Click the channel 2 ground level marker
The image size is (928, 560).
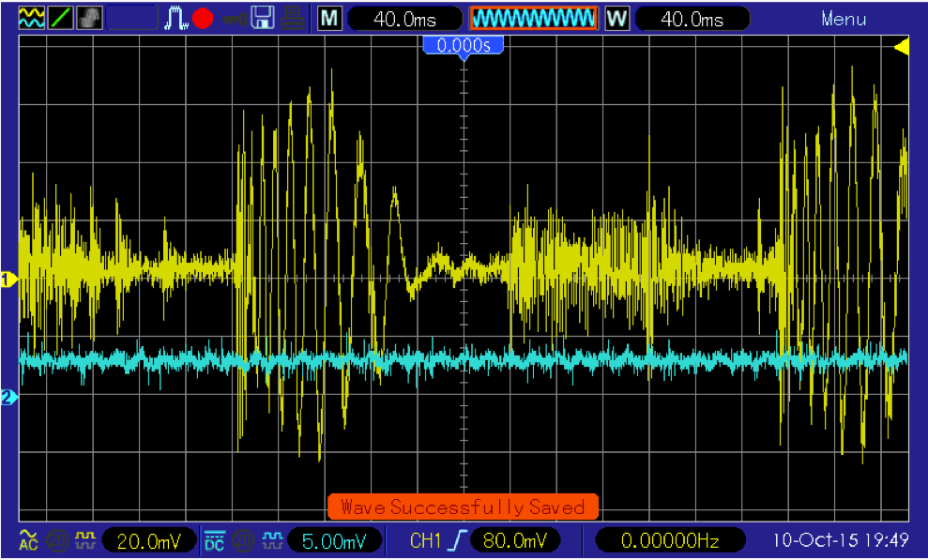(x=8, y=397)
